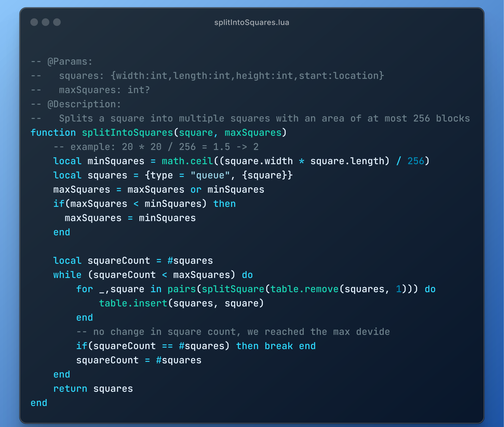Click the 'while' keyword

(x=67, y=275)
